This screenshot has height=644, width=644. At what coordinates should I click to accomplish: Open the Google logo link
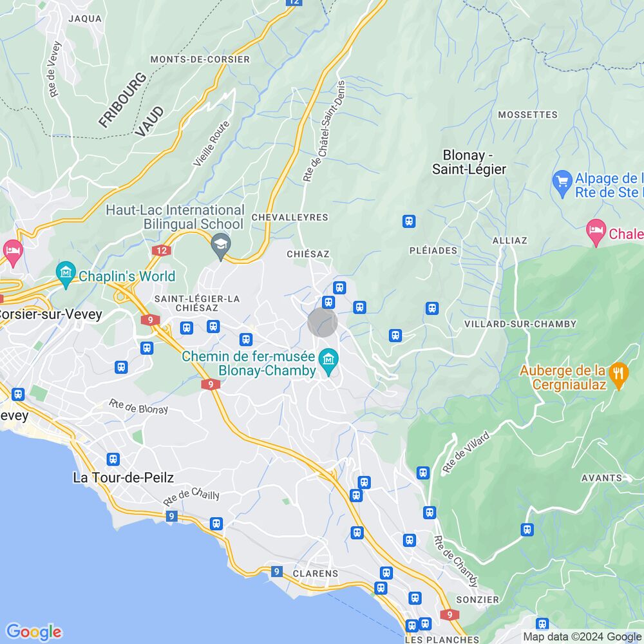(33, 632)
